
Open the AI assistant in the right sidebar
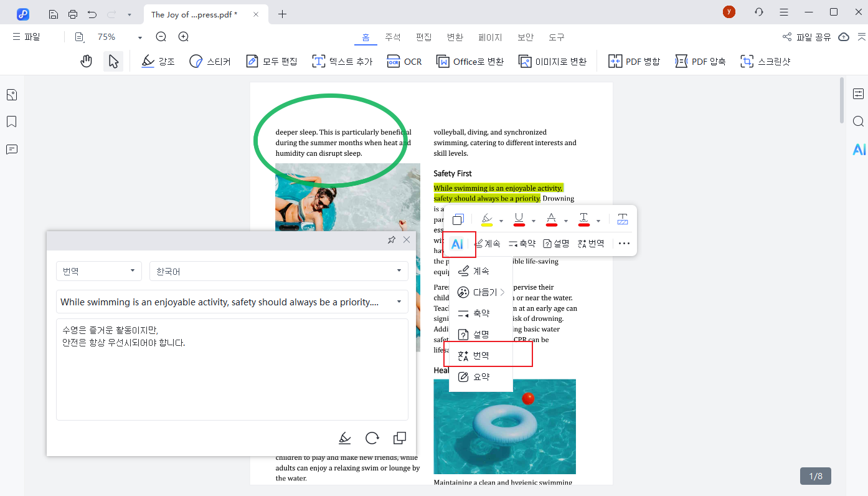coord(859,149)
